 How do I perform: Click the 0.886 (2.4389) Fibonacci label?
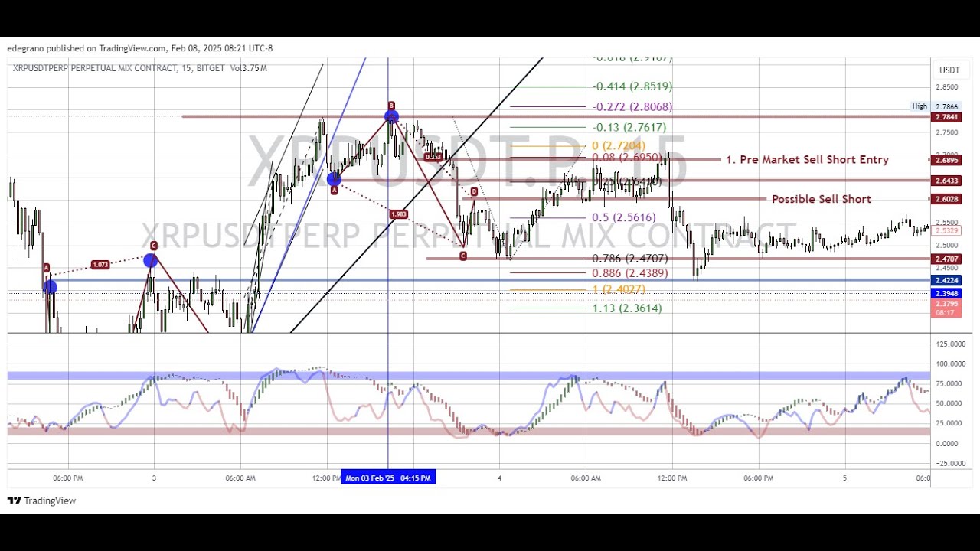tap(630, 273)
